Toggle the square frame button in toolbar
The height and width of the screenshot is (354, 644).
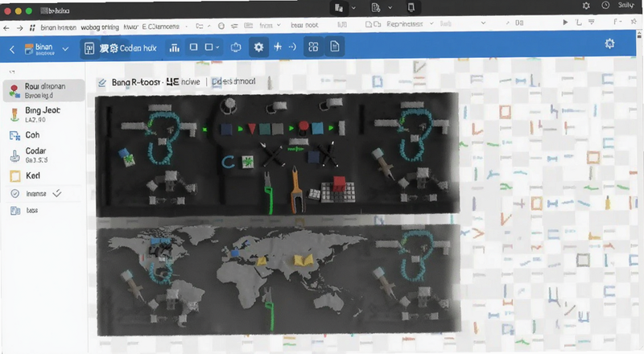(193, 47)
